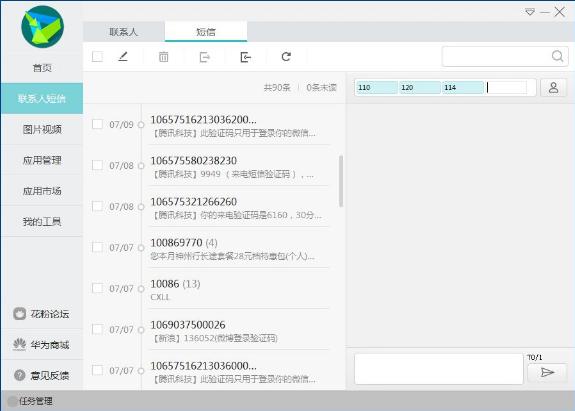Image resolution: width=575 pixels, height=411 pixels.
Task: Open the 华为商城 link
Action: (x=50, y=345)
